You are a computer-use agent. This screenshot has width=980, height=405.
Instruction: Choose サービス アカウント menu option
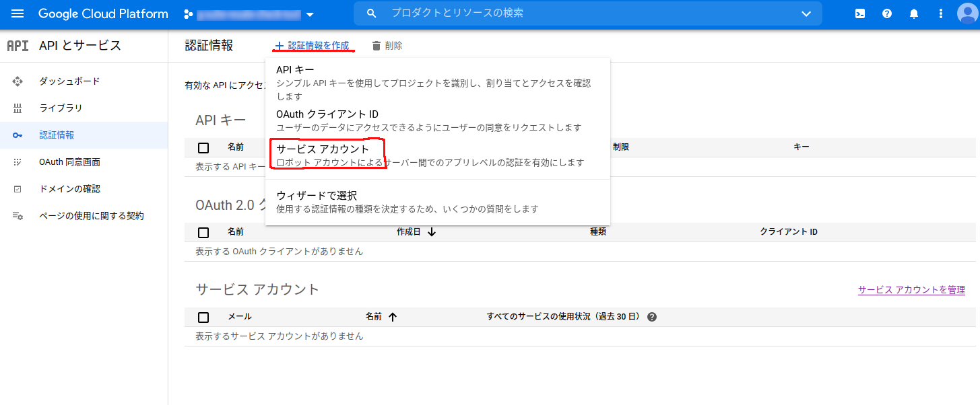point(438,155)
